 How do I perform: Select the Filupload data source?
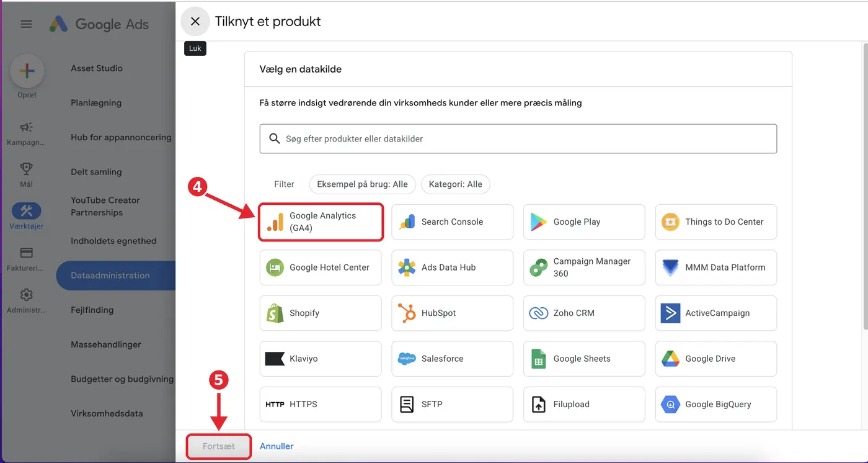point(584,404)
